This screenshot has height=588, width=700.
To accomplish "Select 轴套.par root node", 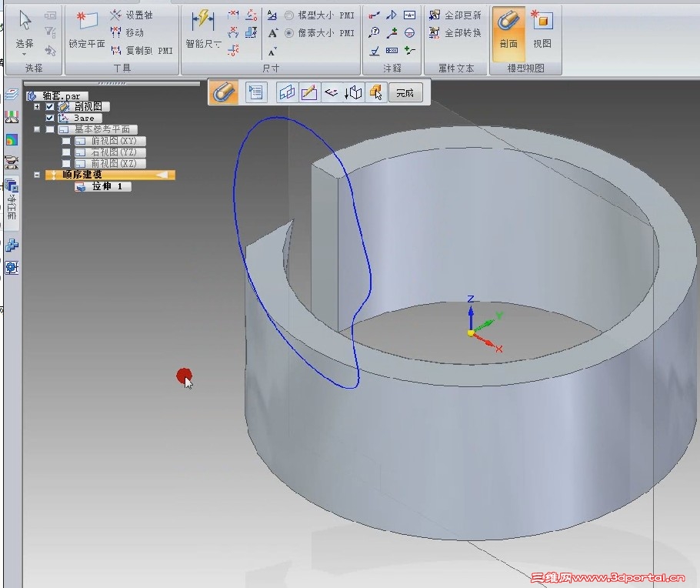I will pos(57,95).
